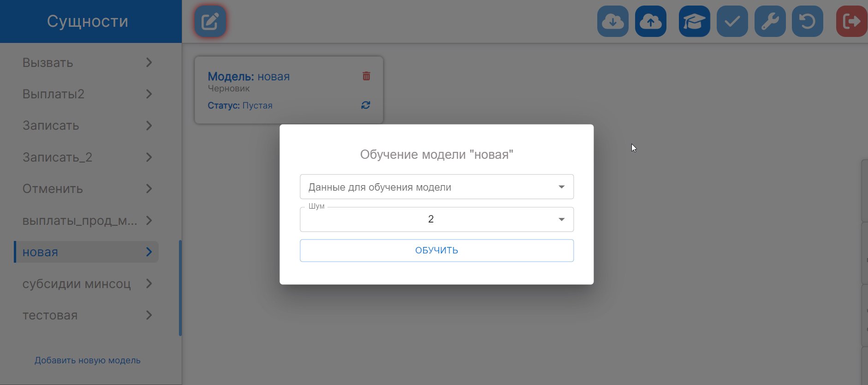Delete model with red trash icon
This screenshot has height=385, width=868.
click(366, 76)
